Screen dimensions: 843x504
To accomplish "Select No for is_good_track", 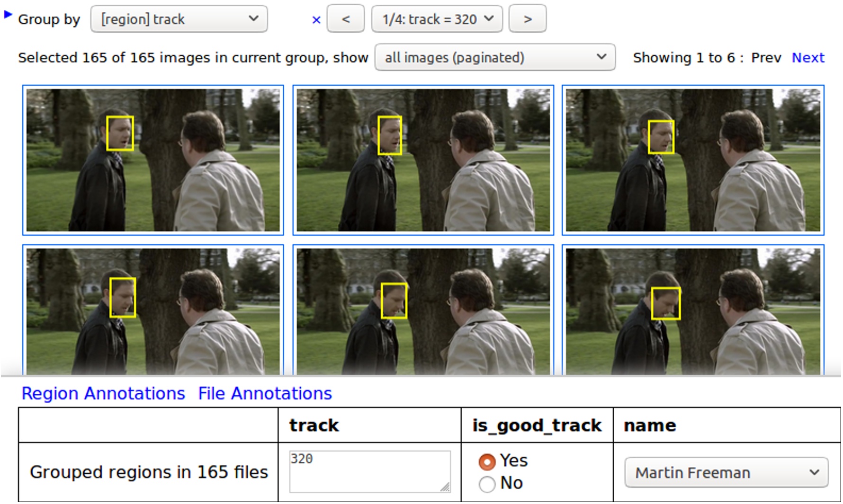I will click(x=487, y=484).
